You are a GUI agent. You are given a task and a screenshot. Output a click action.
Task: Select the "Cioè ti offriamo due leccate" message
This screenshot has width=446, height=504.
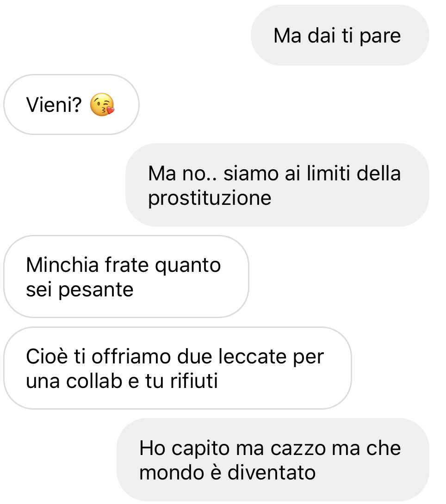point(178,368)
